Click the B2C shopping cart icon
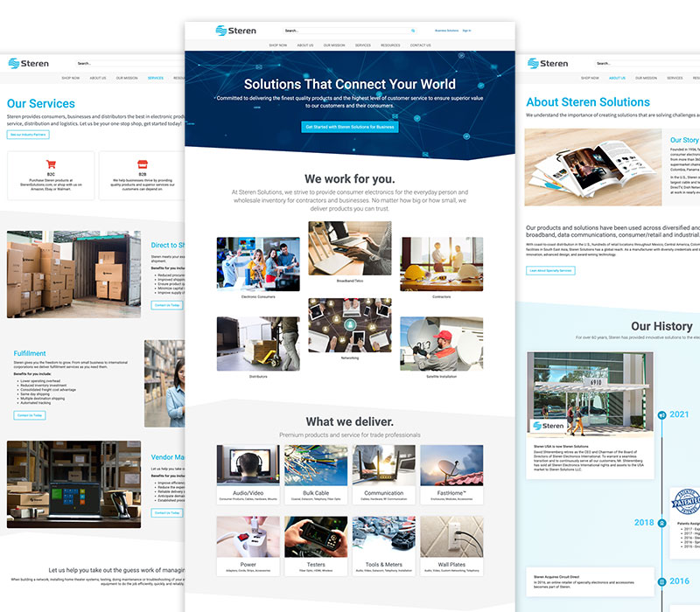This screenshot has width=700, height=612. [51, 163]
